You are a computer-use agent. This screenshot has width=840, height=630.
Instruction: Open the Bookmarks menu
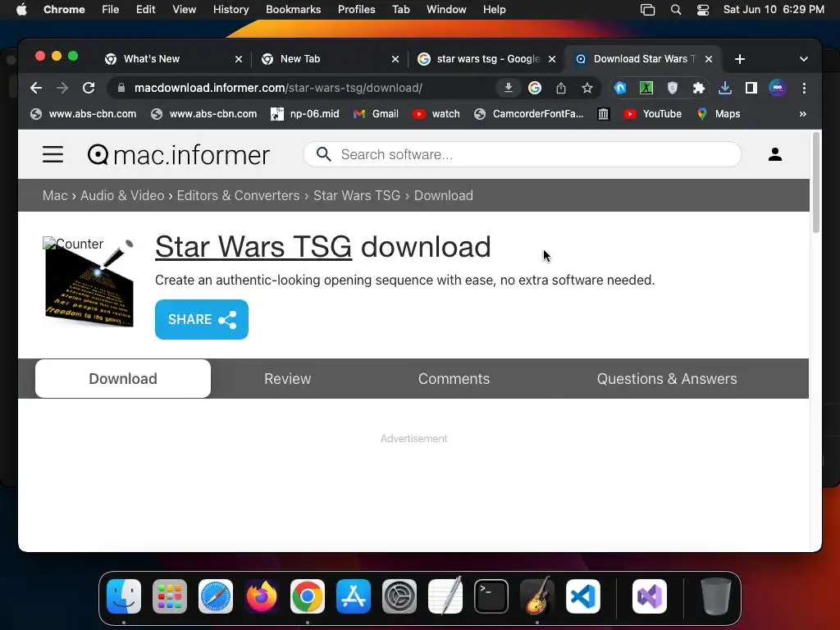click(x=293, y=9)
